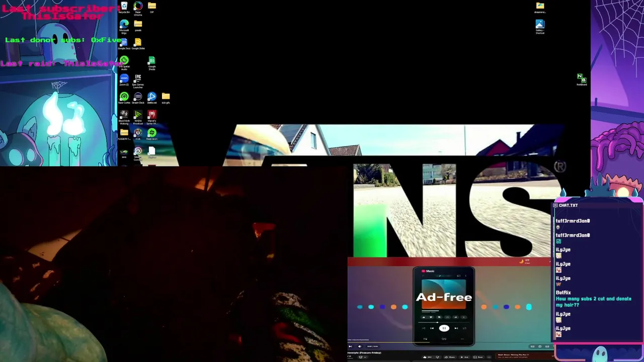Go to previous track in phone player

pos(432,328)
